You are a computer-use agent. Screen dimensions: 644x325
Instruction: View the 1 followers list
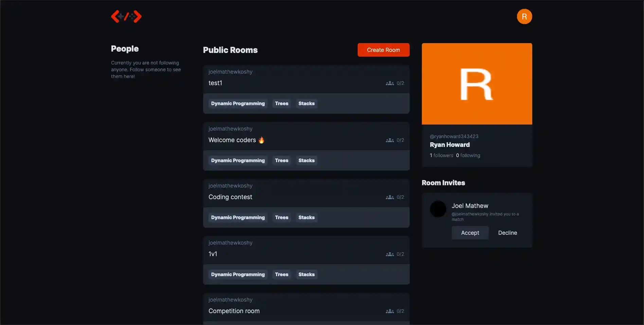(441, 155)
